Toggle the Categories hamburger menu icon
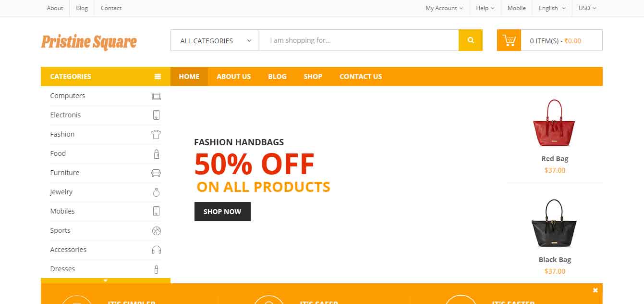The width and height of the screenshot is (644, 304). pyautogui.click(x=158, y=76)
